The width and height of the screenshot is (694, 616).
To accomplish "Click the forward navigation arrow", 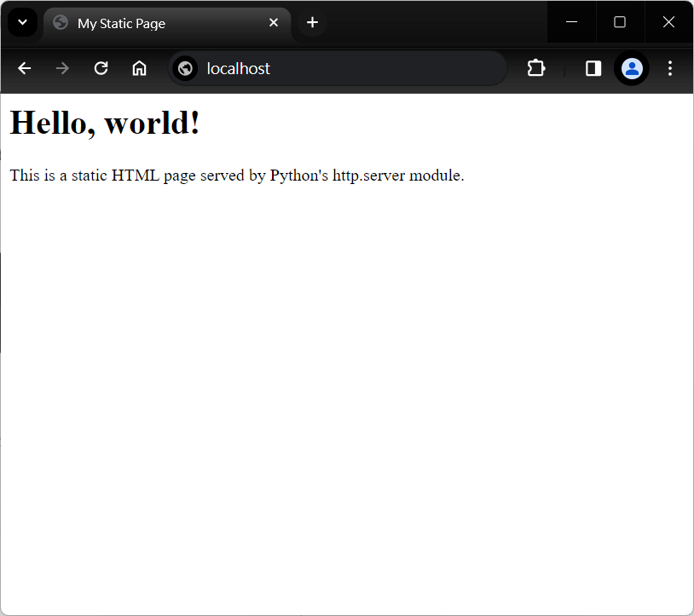I will 61,68.
